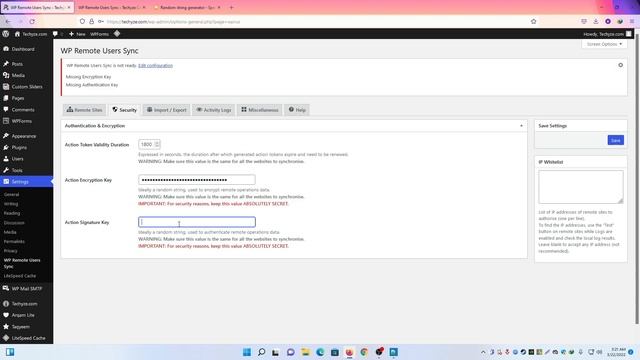This screenshot has width=640, height=360.
Task: Collapse Authentication & Encryption panel
Action: click(521, 126)
